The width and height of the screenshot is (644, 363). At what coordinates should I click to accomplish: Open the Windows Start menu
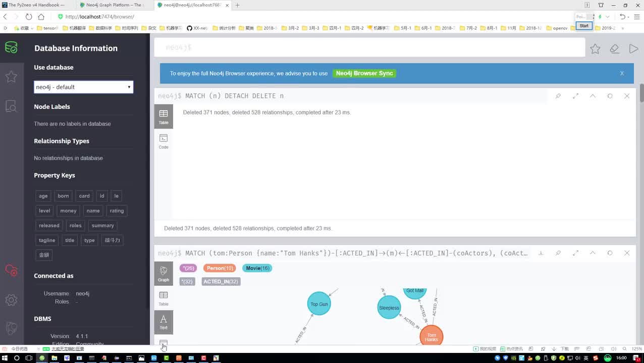tap(5, 358)
